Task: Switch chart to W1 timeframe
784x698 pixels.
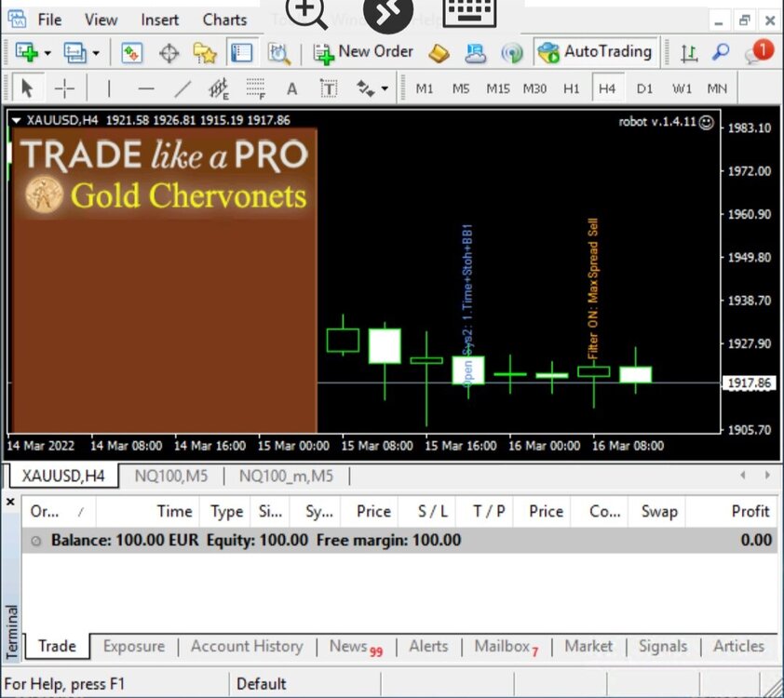Action: point(682,88)
